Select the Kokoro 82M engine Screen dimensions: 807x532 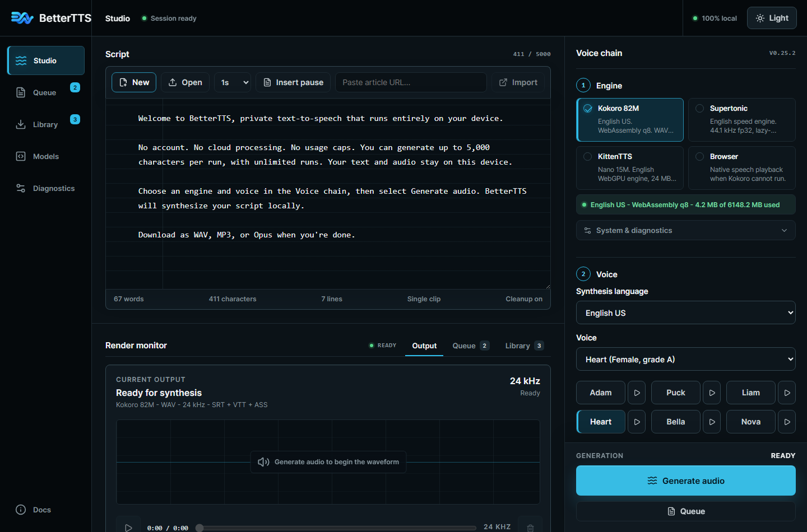tap(630, 120)
